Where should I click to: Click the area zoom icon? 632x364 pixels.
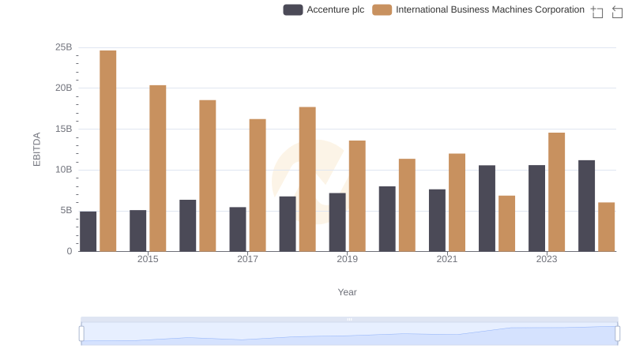point(597,12)
